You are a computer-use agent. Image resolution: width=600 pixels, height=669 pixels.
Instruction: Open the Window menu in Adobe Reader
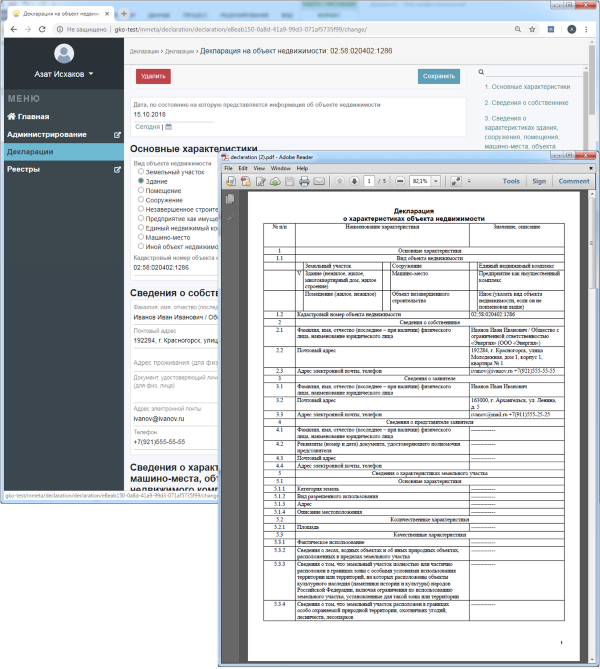[280, 169]
